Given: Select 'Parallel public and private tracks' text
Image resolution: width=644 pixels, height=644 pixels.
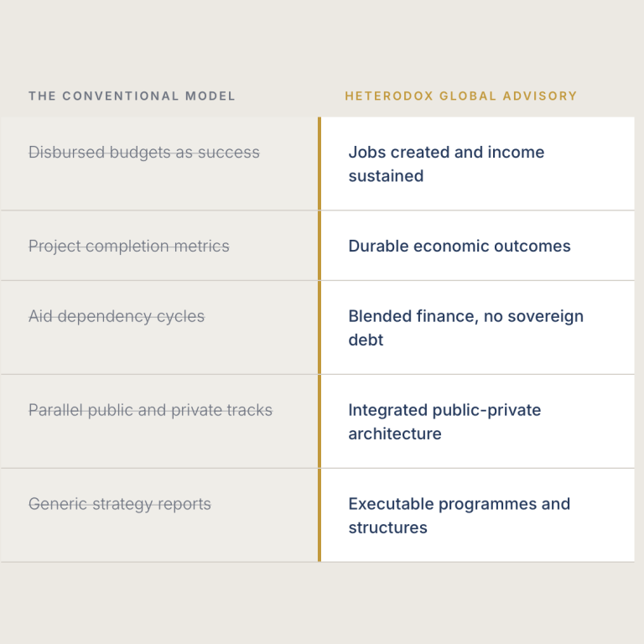Looking at the screenshot, I should pyautogui.click(x=150, y=410).
